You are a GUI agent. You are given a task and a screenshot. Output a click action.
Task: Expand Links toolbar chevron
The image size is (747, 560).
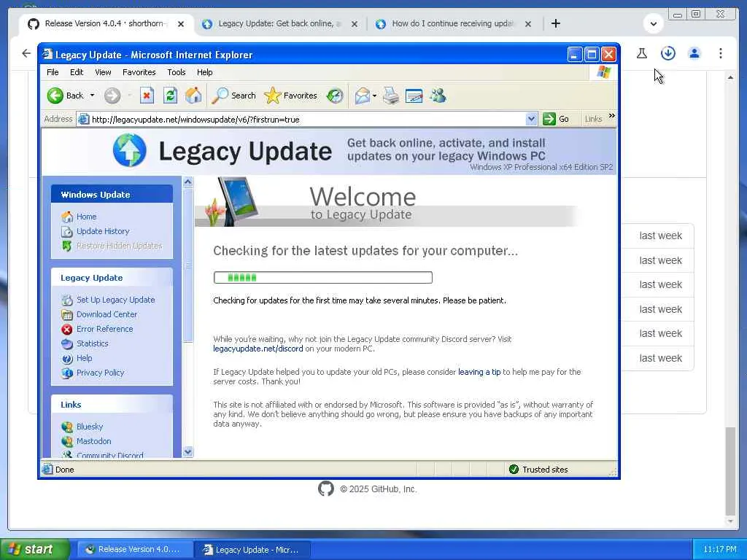point(612,116)
